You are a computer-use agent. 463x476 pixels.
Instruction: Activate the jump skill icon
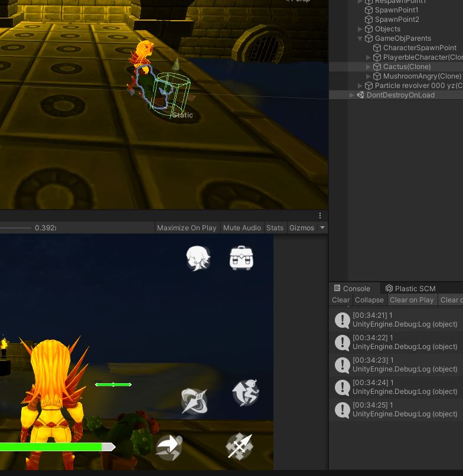click(246, 393)
